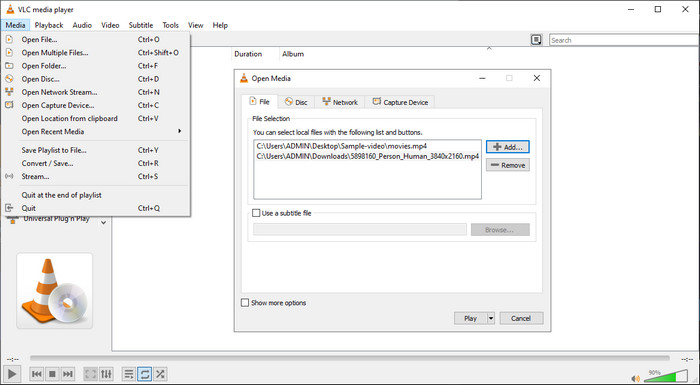
Task: Open the Media menu
Action: click(15, 25)
